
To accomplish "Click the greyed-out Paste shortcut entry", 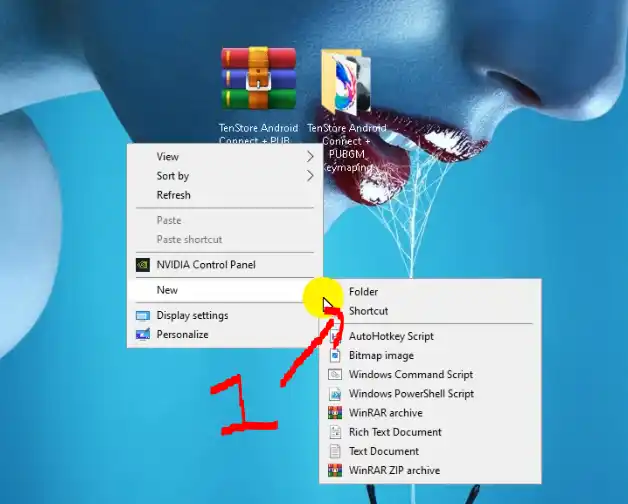I will (189, 240).
